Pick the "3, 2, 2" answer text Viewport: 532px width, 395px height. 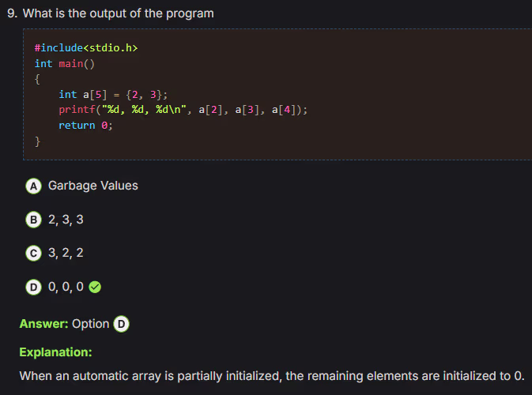point(66,254)
